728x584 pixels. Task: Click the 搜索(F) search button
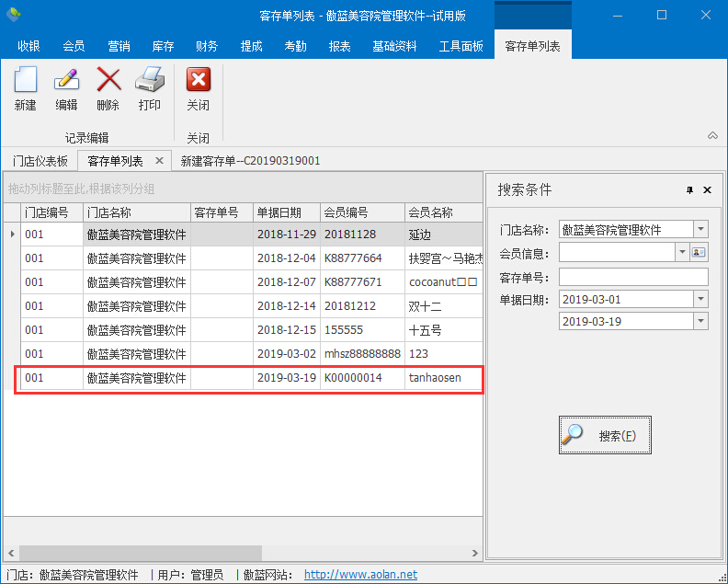[x=605, y=435]
